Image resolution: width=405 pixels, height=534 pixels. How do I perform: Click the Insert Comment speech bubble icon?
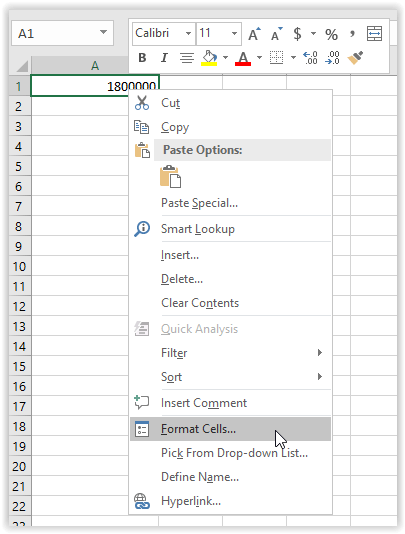tap(142, 402)
